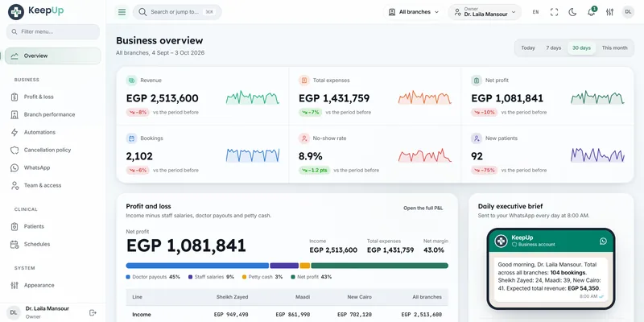Screen dimensions: 644x322
Task: Click the Net margin 43.0% value
Action: (x=433, y=250)
